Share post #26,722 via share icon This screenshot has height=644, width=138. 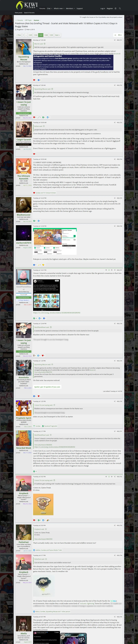pyautogui.click(x=115, y=85)
